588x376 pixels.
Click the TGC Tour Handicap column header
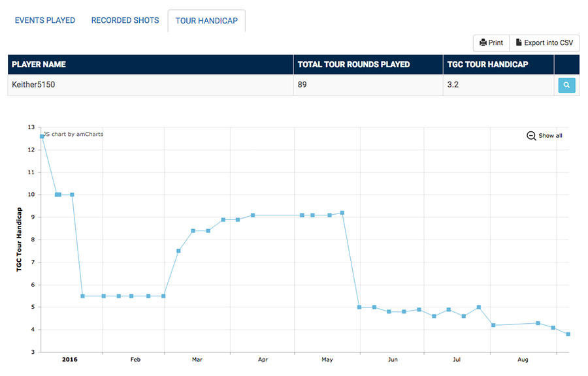tap(487, 65)
